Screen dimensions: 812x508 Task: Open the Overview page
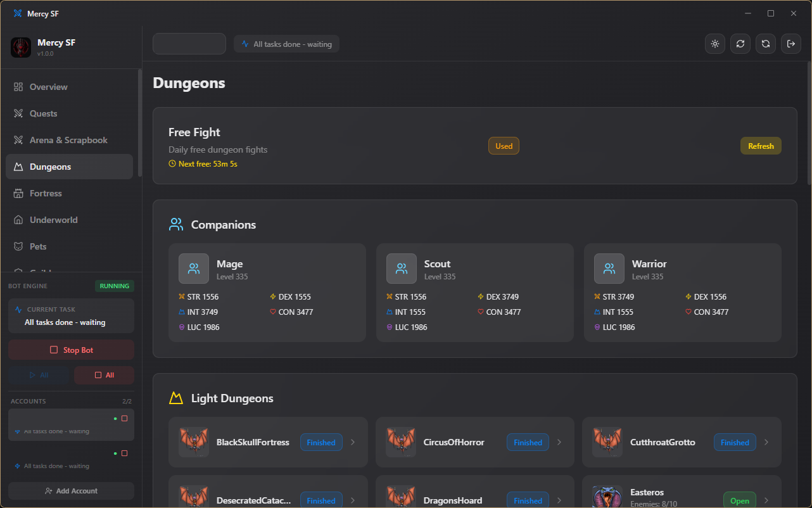pos(69,87)
